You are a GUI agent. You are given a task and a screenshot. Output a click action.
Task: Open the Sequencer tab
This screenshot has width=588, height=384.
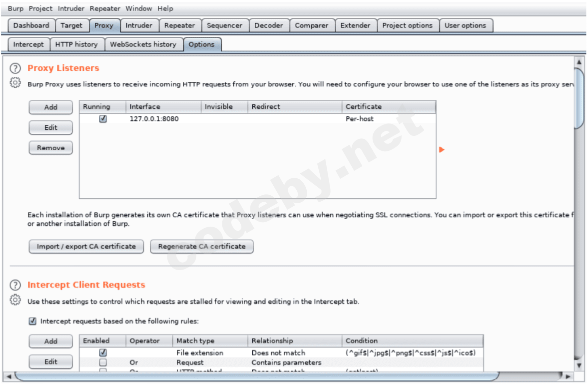tap(225, 25)
